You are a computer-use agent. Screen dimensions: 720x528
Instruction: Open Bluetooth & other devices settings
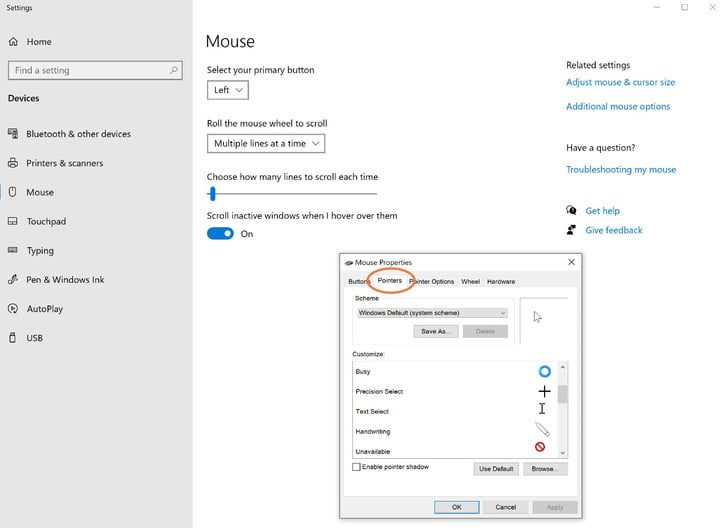pos(78,134)
